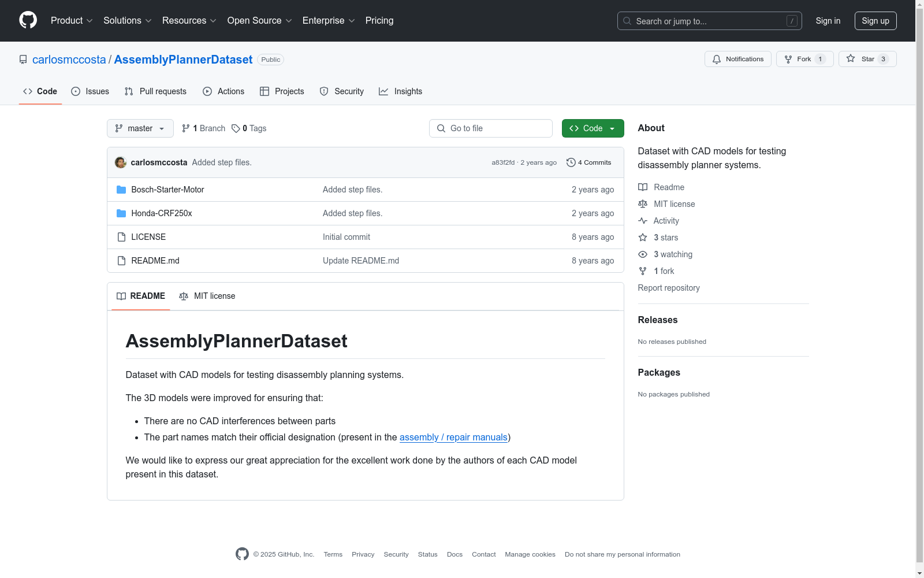Viewport: 924px width, 578px height.
Task: Click the Go to file input
Action: point(491,128)
